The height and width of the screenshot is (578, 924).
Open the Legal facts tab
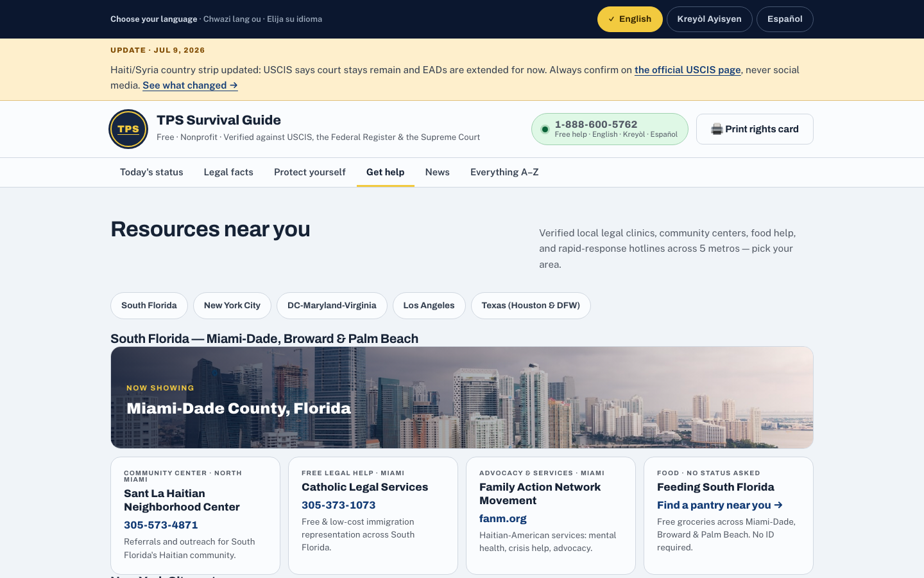click(228, 172)
